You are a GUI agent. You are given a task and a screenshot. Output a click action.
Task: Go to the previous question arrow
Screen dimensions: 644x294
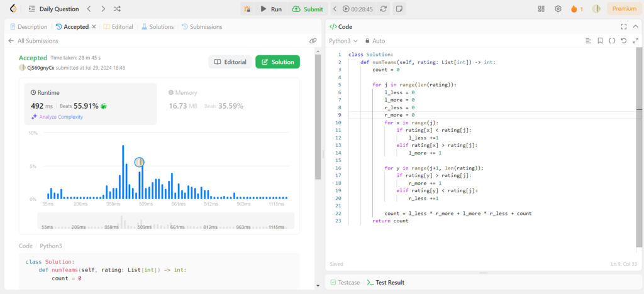[89, 9]
